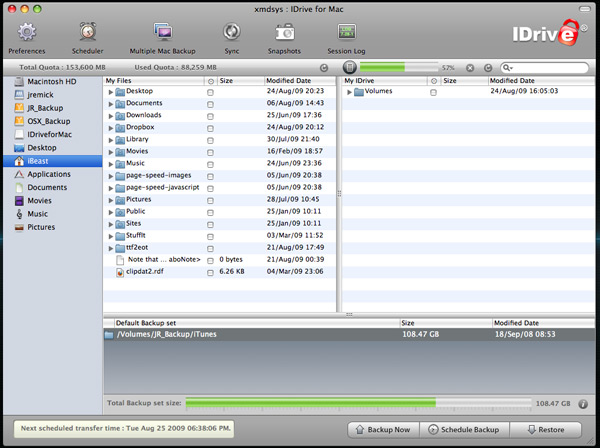Viewport: 600px width, 448px height.
Task: Click the pause transfer button
Action: [x=349, y=67]
